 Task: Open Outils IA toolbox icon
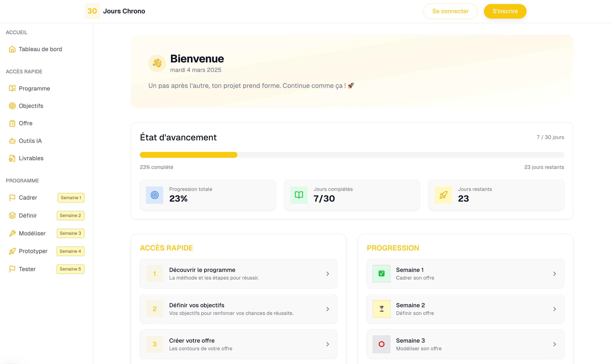click(12, 141)
